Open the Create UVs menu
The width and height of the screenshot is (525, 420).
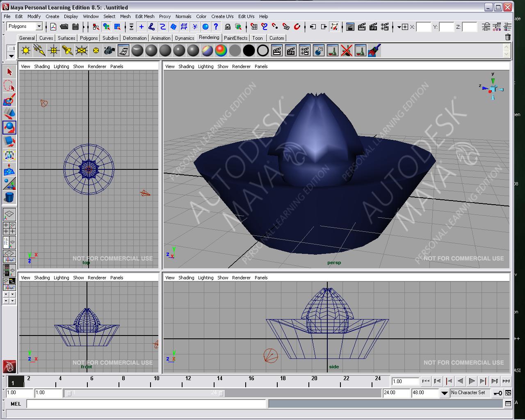tap(222, 16)
